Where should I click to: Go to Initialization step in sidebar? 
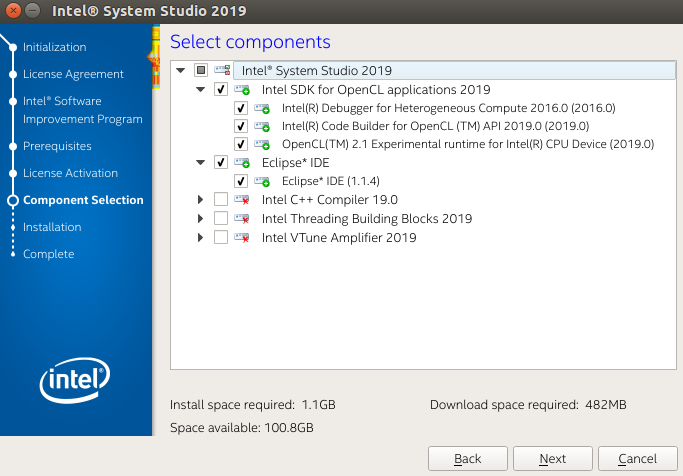[x=54, y=47]
